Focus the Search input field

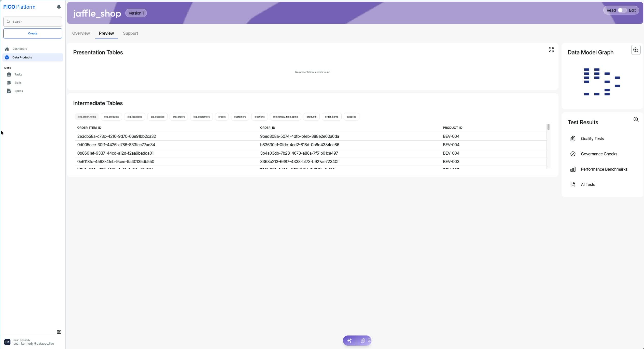point(33,22)
